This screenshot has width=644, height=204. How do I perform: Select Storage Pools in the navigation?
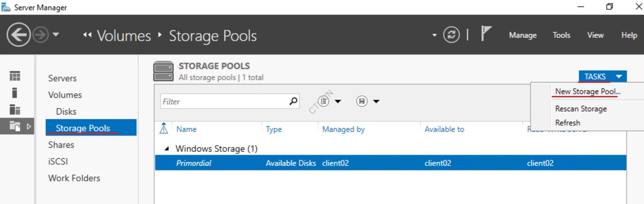[91, 128]
